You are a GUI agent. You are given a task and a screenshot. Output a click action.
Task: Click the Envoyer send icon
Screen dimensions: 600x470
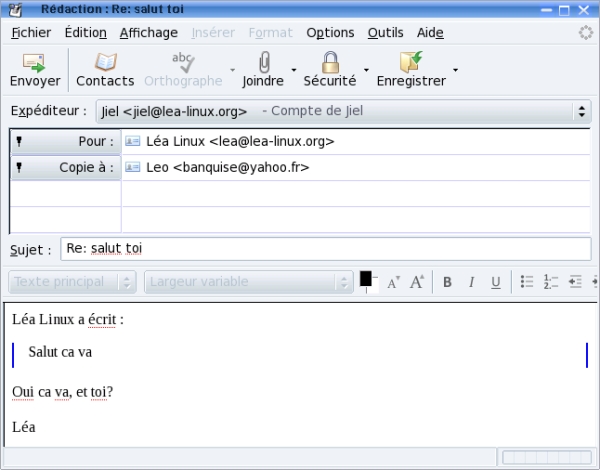pyautogui.click(x=35, y=63)
